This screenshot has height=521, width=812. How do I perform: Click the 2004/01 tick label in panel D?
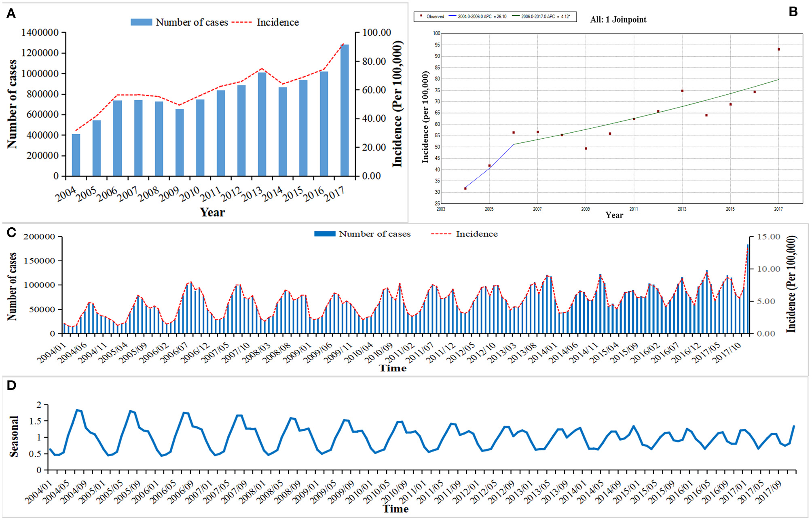click(x=38, y=492)
